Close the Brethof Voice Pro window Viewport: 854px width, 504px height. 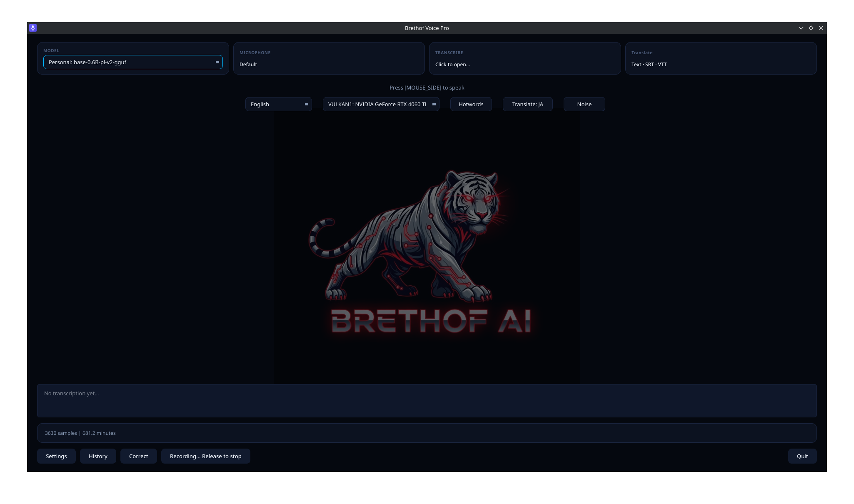(821, 28)
